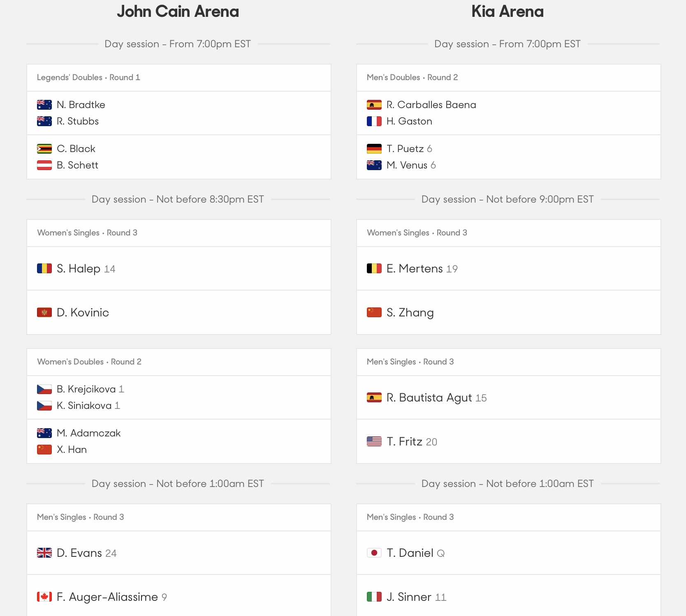
Task: Click the Men's Doubles Round 2 match header
Action: (509, 78)
